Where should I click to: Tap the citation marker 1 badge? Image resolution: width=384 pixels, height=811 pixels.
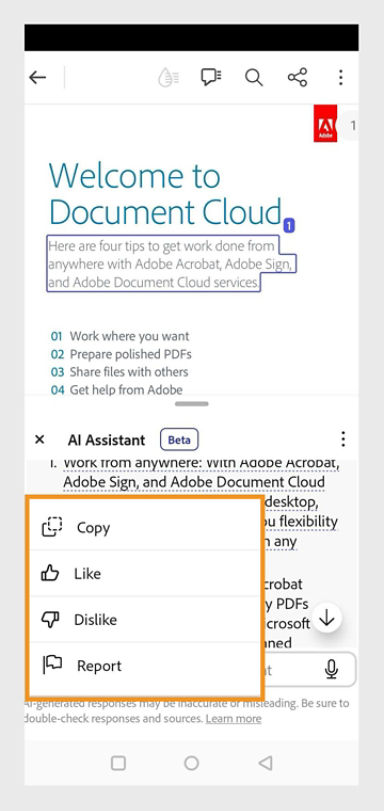click(289, 226)
